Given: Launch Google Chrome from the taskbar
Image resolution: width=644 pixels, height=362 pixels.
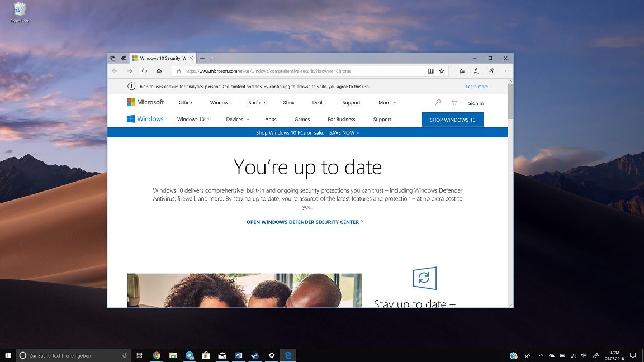Looking at the screenshot, I should [157, 355].
